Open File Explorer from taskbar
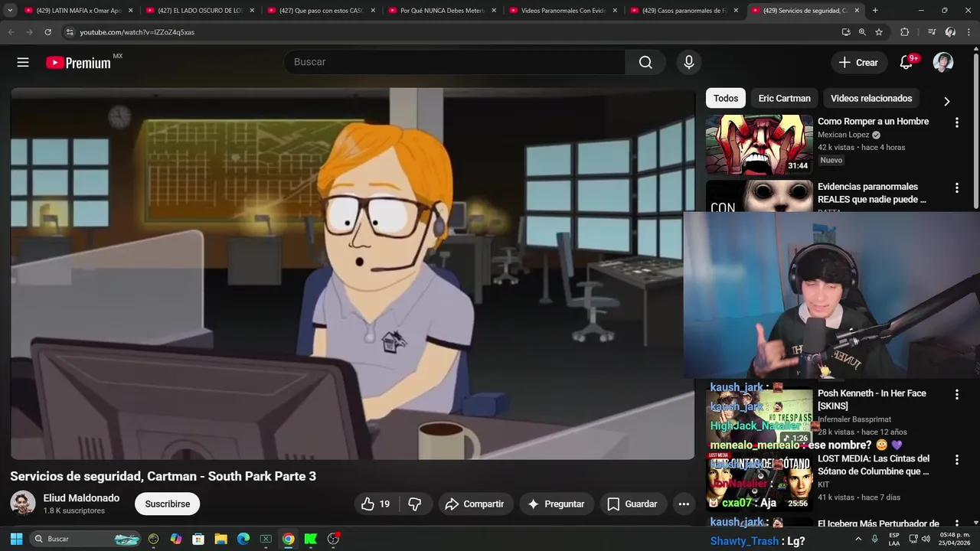 [x=220, y=539]
